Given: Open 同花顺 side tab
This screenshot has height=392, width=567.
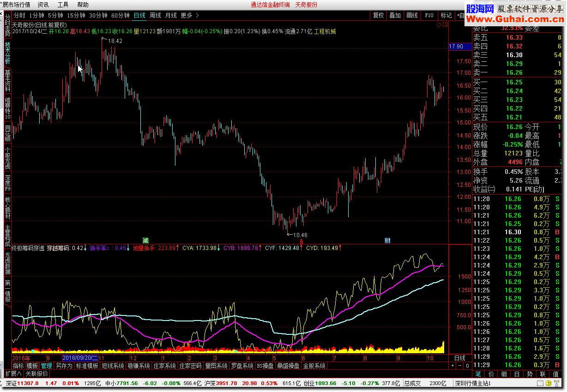Looking at the screenshot, I should click(7, 133).
